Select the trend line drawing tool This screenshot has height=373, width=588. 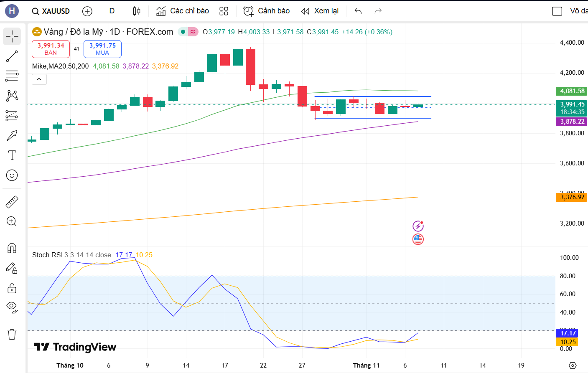pyautogui.click(x=12, y=56)
